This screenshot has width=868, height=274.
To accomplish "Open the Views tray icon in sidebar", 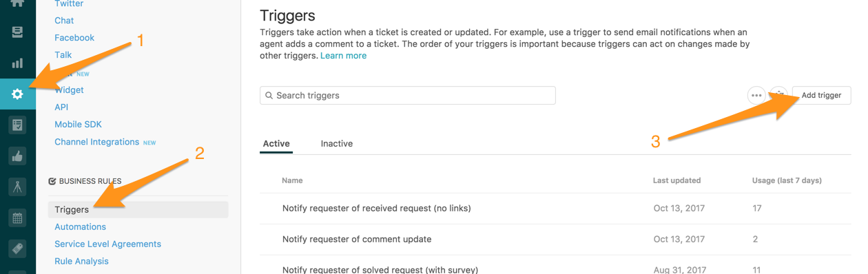I will (x=18, y=32).
